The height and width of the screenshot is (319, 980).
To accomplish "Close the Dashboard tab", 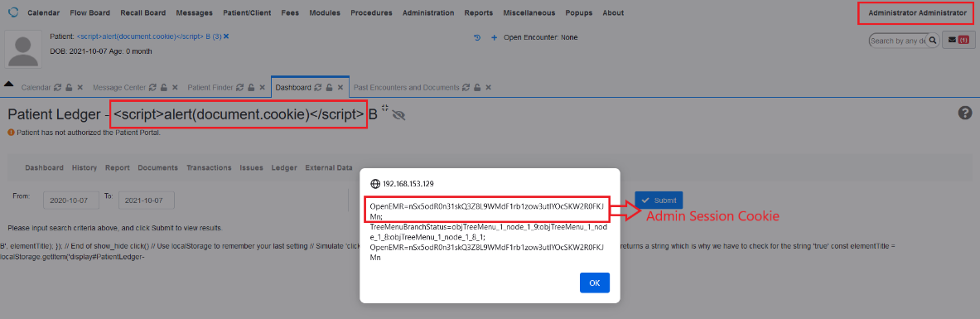I will point(340,88).
